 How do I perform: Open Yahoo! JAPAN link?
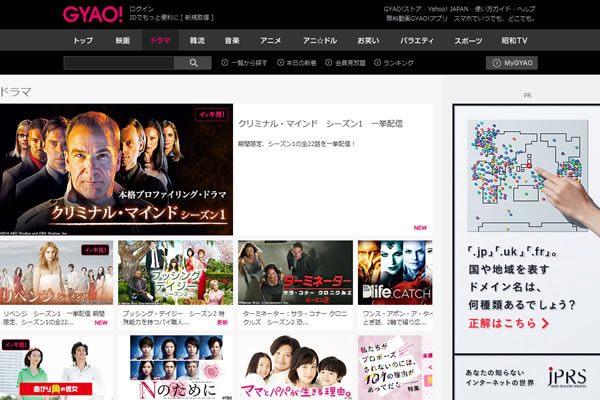(448, 9)
